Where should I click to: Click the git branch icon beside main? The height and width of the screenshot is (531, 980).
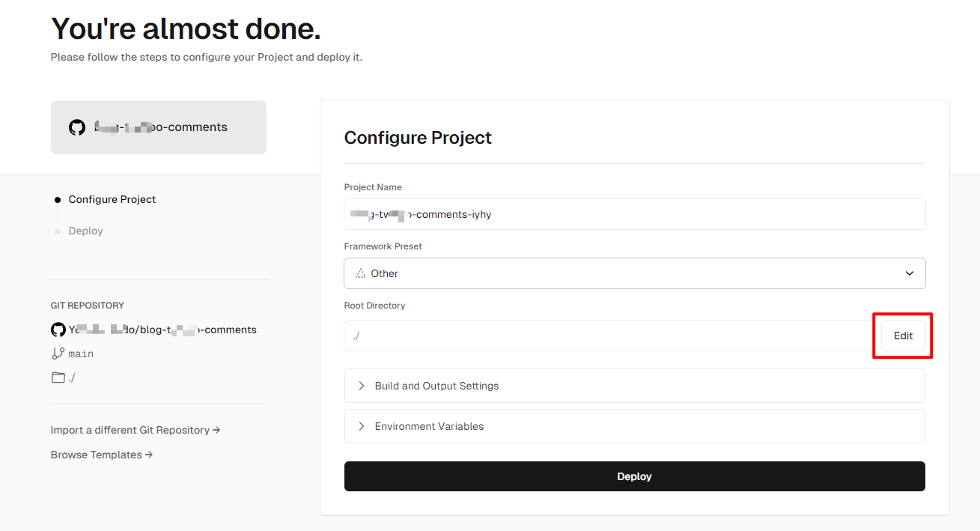(x=58, y=354)
